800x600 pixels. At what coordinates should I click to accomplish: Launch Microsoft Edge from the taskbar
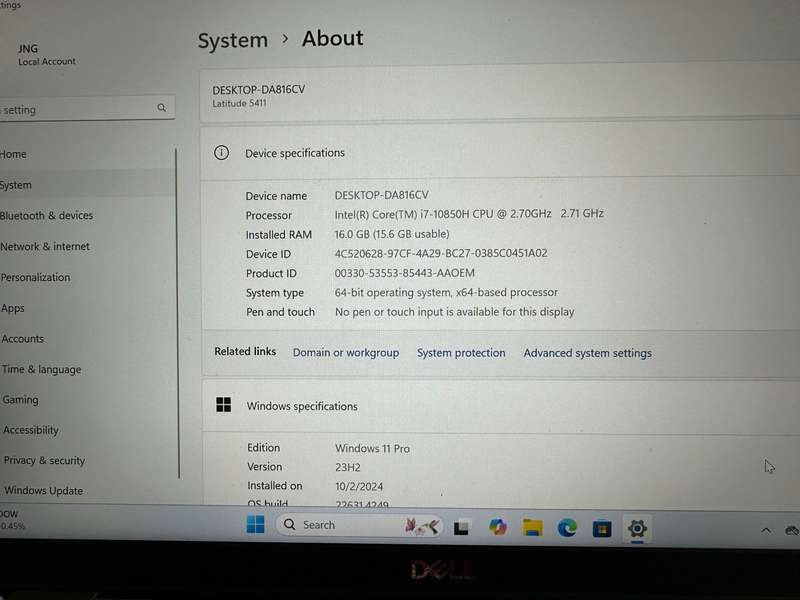[567, 528]
